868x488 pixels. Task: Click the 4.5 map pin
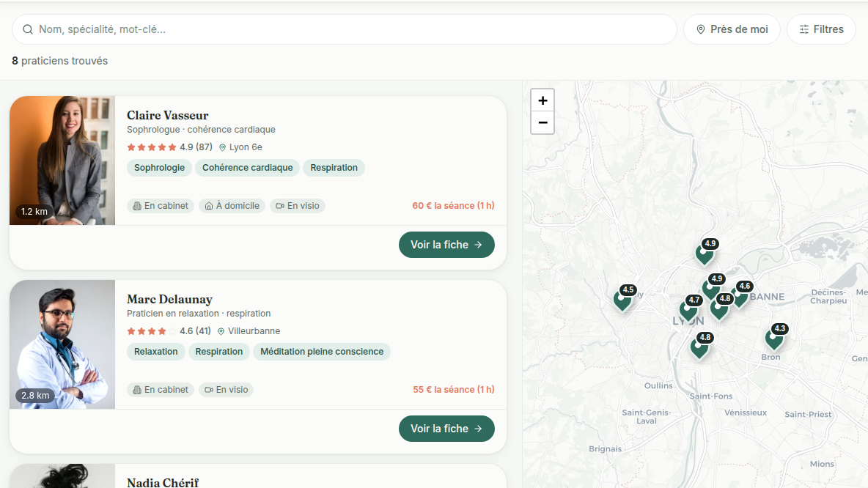point(622,300)
